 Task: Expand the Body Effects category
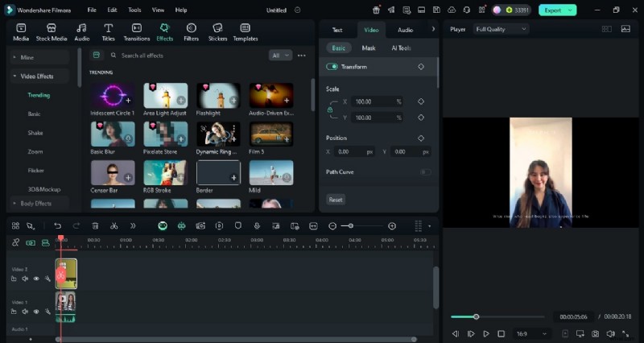36,204
